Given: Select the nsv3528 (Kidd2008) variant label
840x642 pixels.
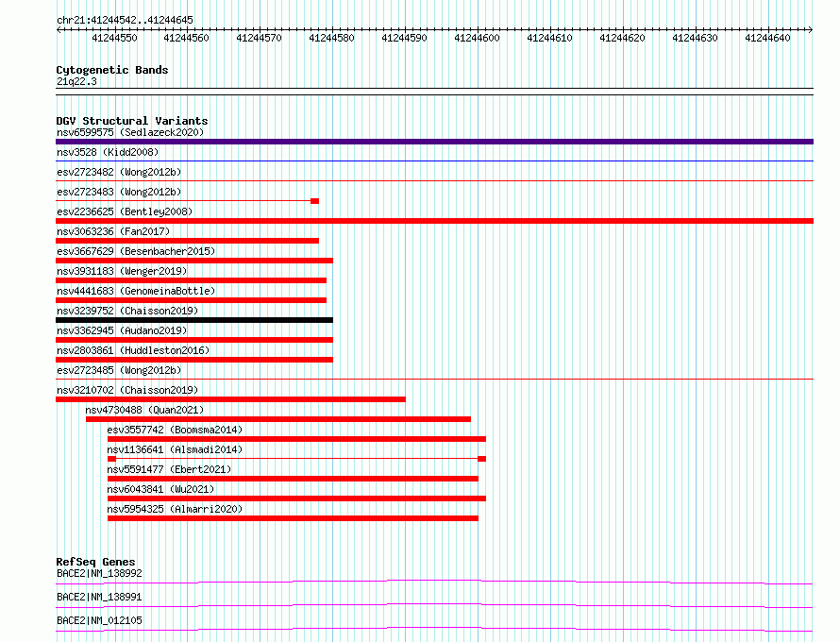Looking at the screenshot, I should pyautogui.click(x=108, y=152).
